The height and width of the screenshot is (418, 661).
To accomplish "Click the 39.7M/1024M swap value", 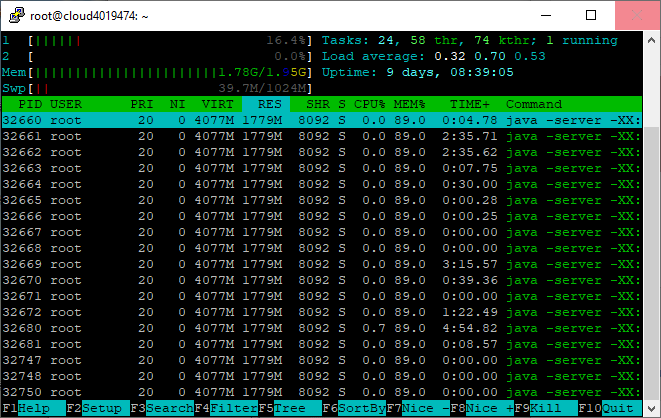I will (262, 88).
